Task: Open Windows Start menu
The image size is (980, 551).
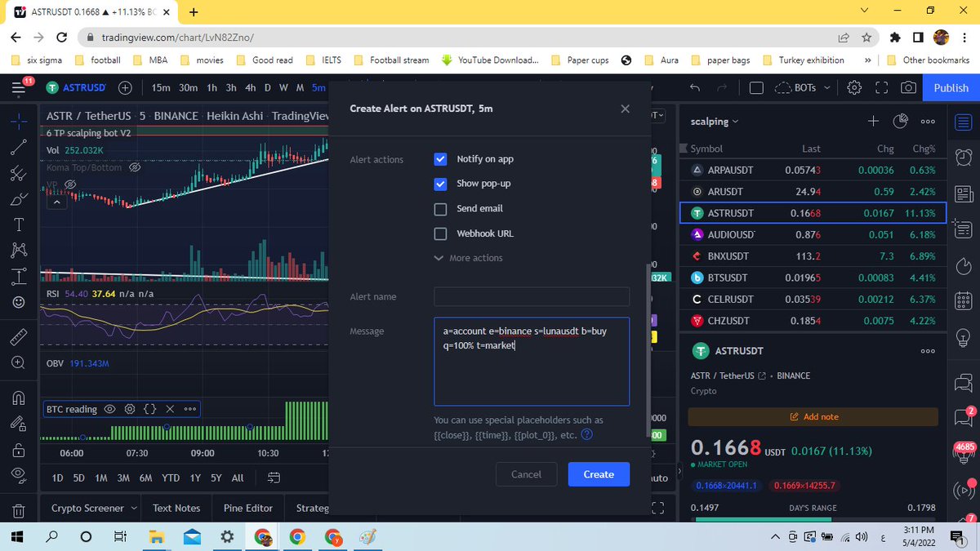Action: point(16,536)
